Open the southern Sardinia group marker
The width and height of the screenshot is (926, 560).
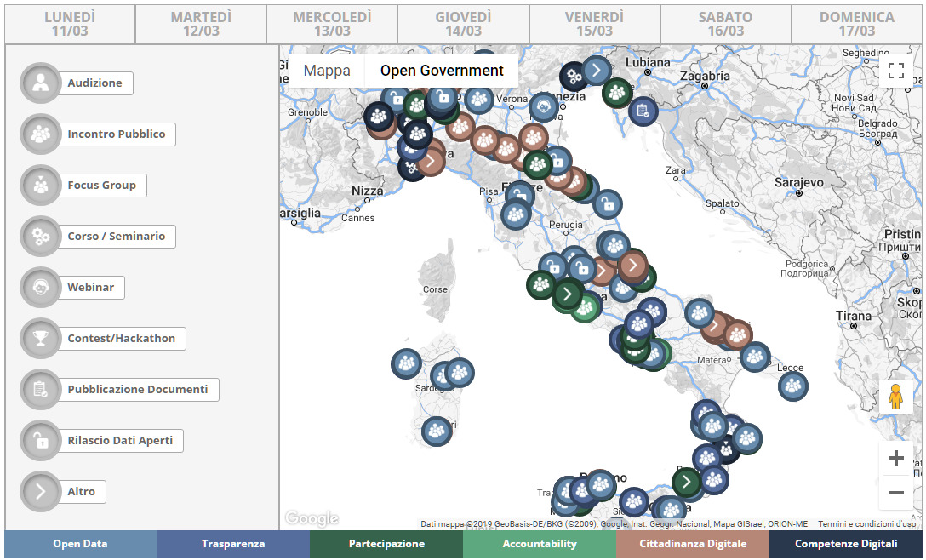(x=437, y=431)
